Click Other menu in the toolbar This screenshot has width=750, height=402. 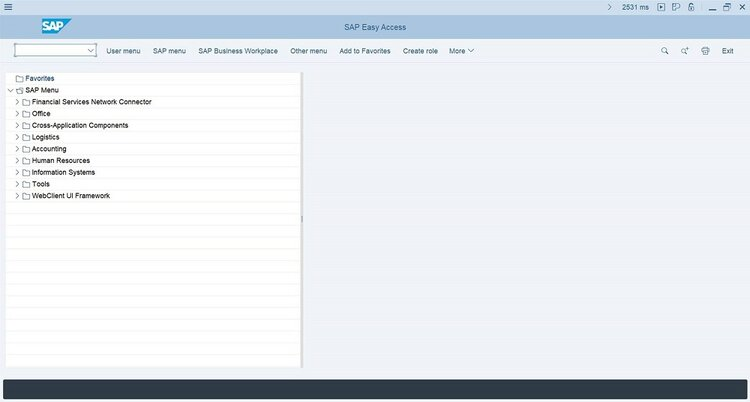click(309, 51)
